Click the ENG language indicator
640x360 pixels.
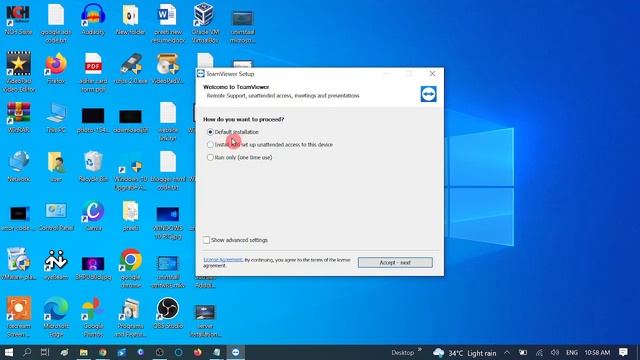(572, 353)
